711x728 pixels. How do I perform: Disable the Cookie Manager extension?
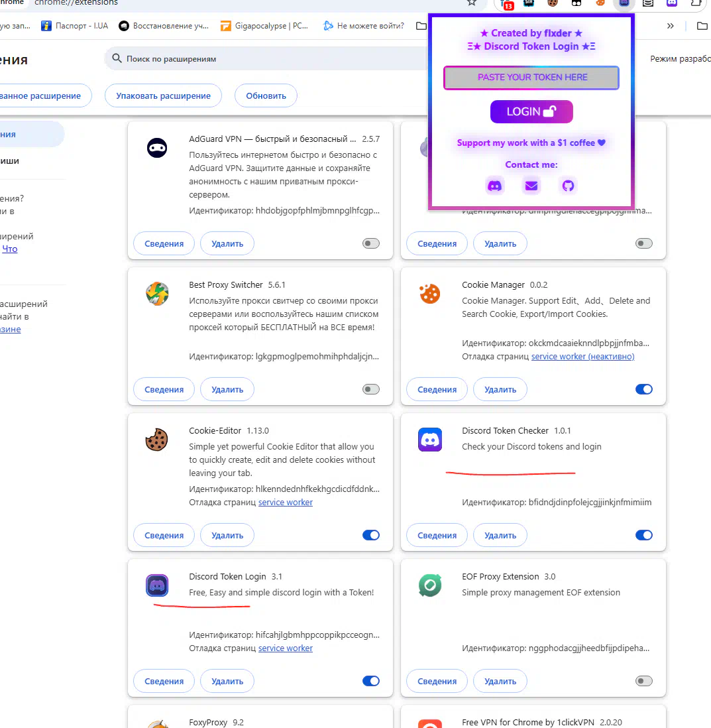643,389
